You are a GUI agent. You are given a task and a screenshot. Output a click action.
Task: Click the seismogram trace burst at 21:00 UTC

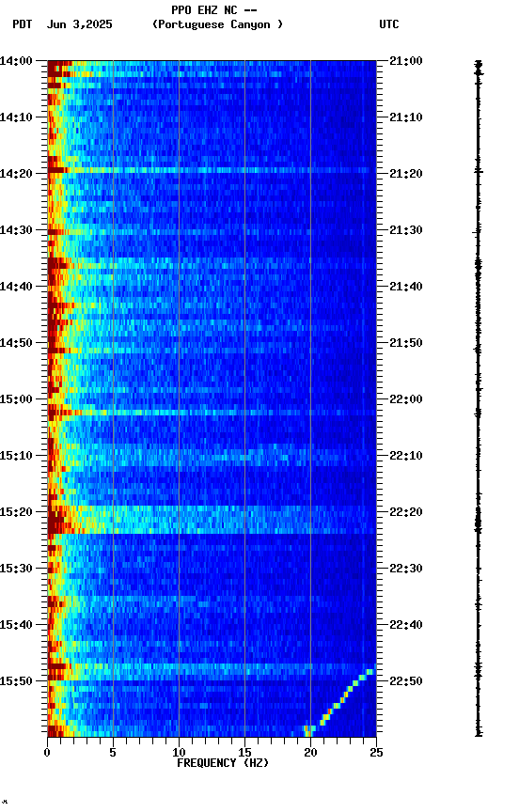pos(479,69)
